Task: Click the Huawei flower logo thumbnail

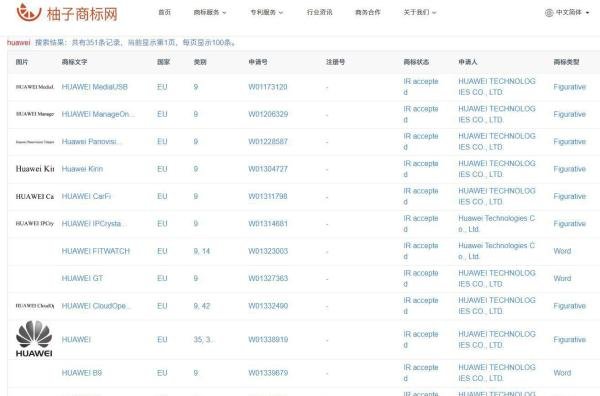Action: (34, 339)
